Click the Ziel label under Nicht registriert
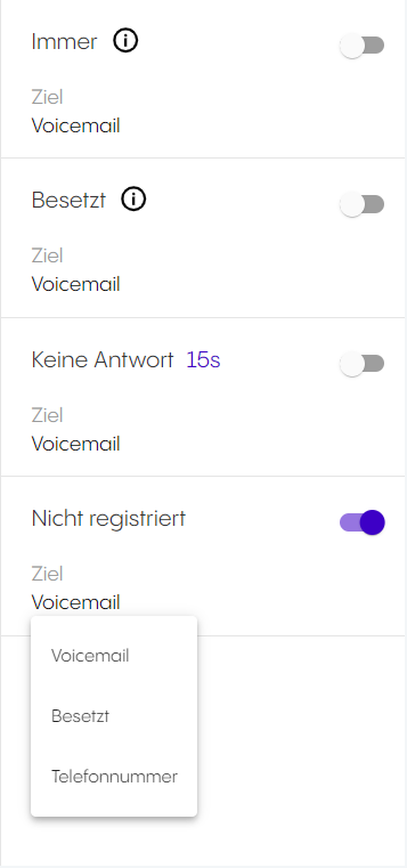The image size is (407, 868). tap(47, 574)
